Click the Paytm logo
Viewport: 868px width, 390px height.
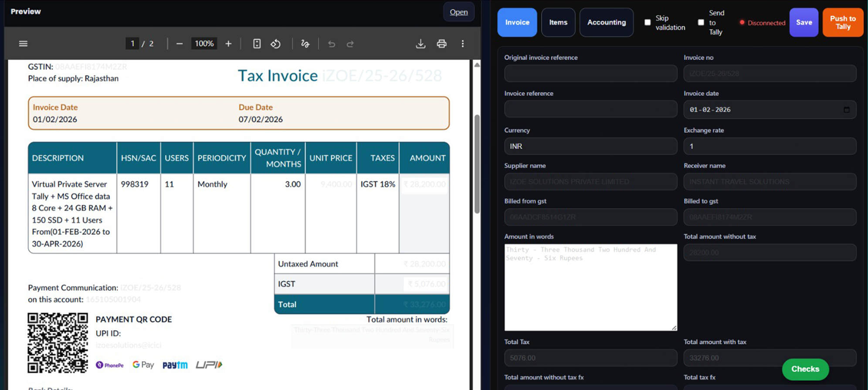(x=175, y=365)
